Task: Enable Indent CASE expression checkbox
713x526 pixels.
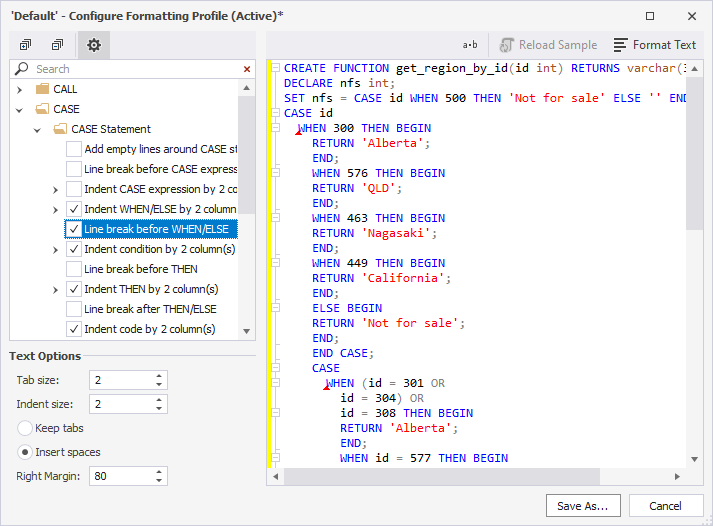Action: (74, 189)
